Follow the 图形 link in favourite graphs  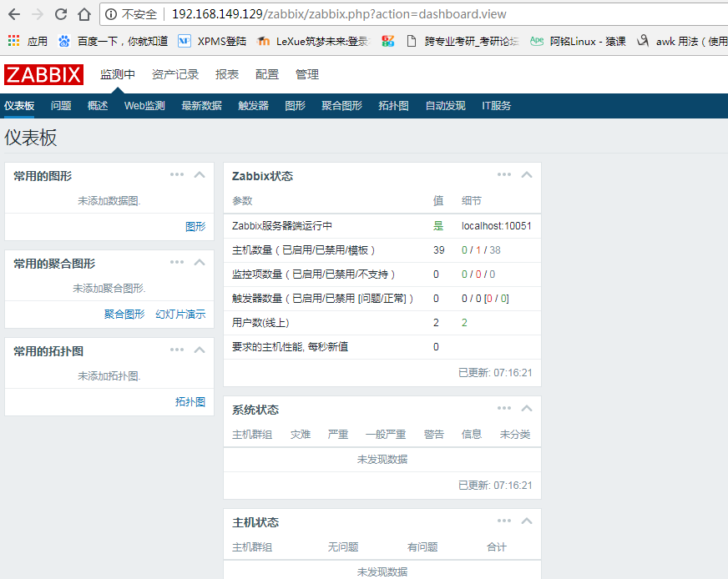pyautogui.click(x=195, y=226)
